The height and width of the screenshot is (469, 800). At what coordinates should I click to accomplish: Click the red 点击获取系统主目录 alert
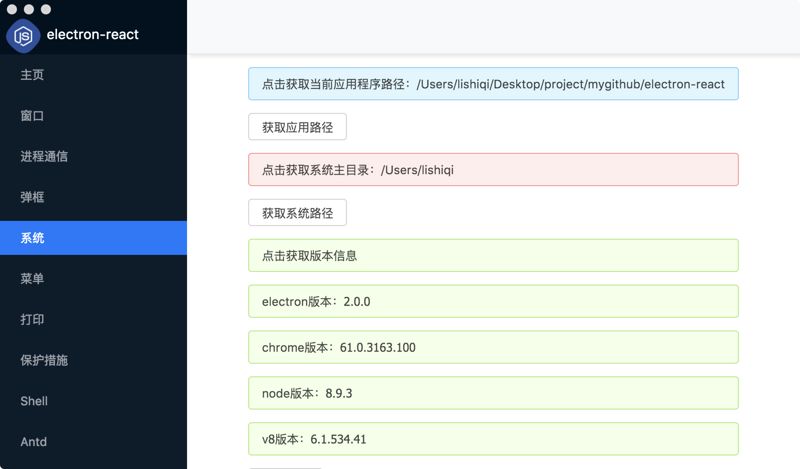click(493, 169)
